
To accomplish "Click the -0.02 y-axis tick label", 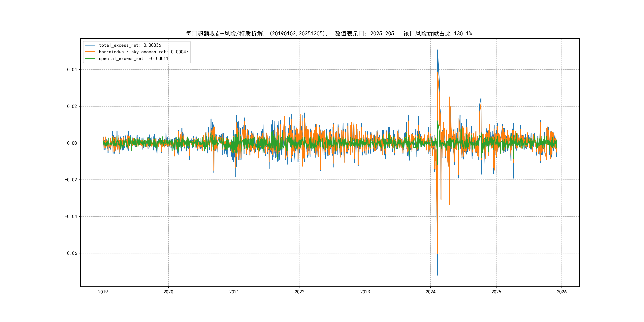I will click(71, 180).
